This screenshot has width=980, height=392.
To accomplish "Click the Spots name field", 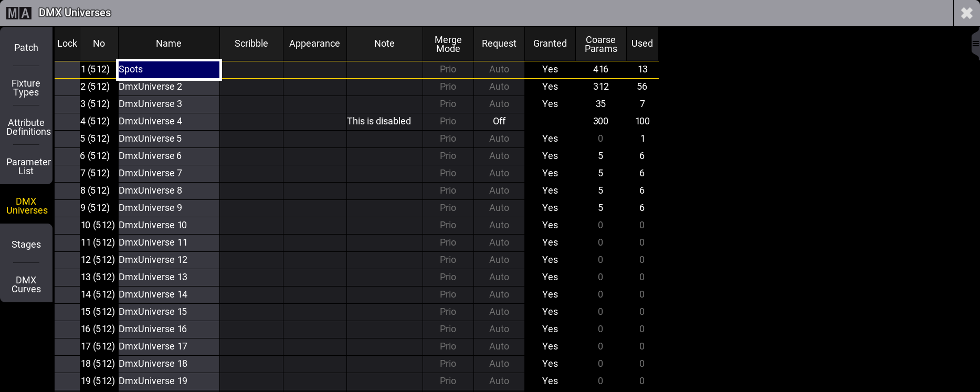I will click(x=168, y=69).
